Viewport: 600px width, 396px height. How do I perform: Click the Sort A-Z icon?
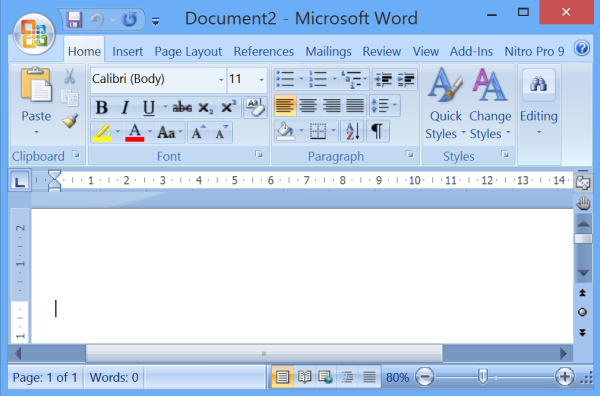pyautogui.click(x=352, y=131)
